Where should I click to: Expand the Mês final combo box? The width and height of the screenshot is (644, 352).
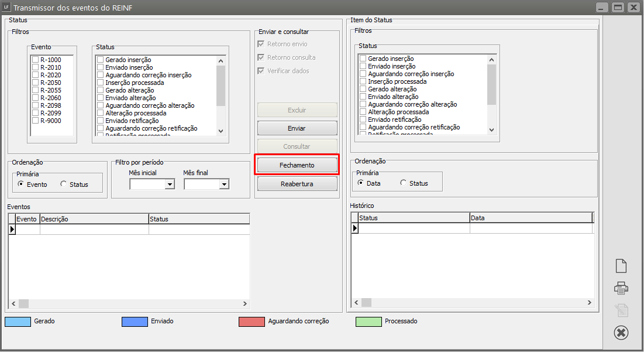(x=224, y=184)
